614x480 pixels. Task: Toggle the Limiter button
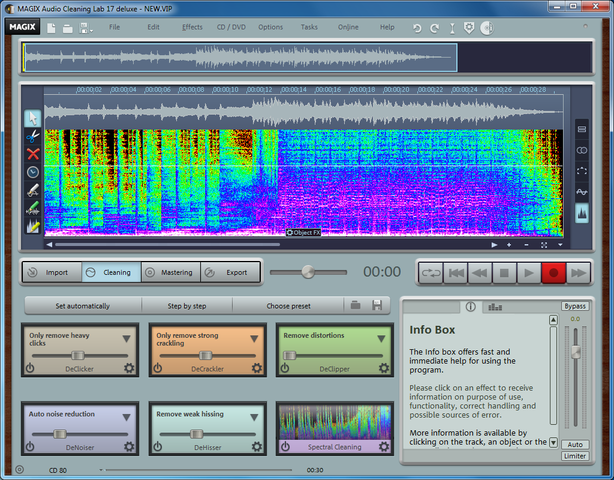[x=575, y=456]
